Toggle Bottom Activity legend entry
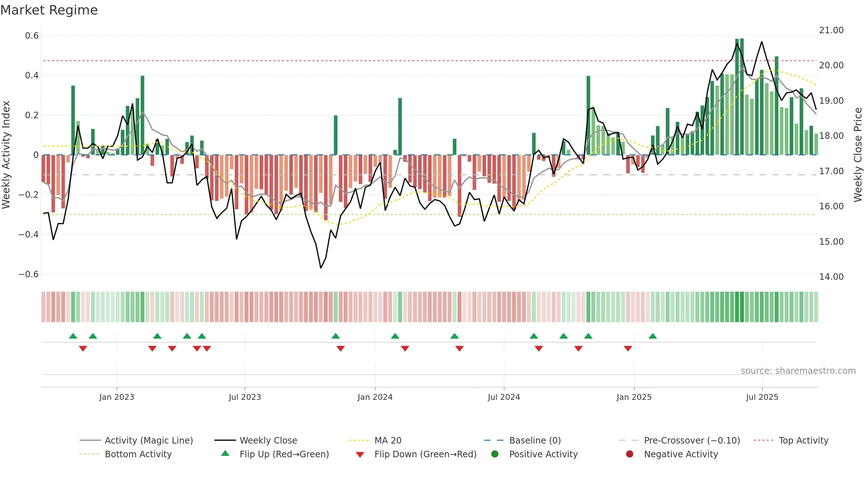Image resolution: width=868 pixels, height=488 pixels. [125, 454]
